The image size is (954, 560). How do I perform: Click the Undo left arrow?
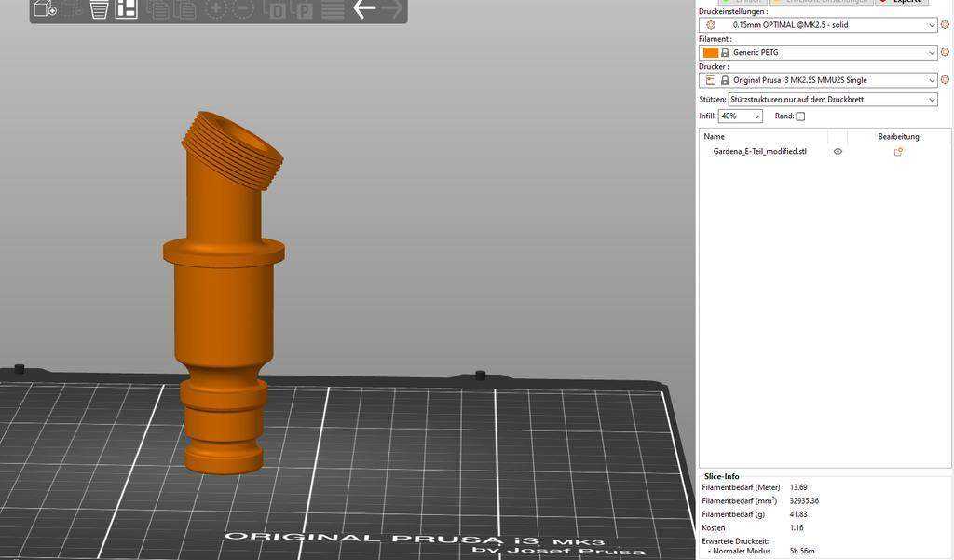364,8
